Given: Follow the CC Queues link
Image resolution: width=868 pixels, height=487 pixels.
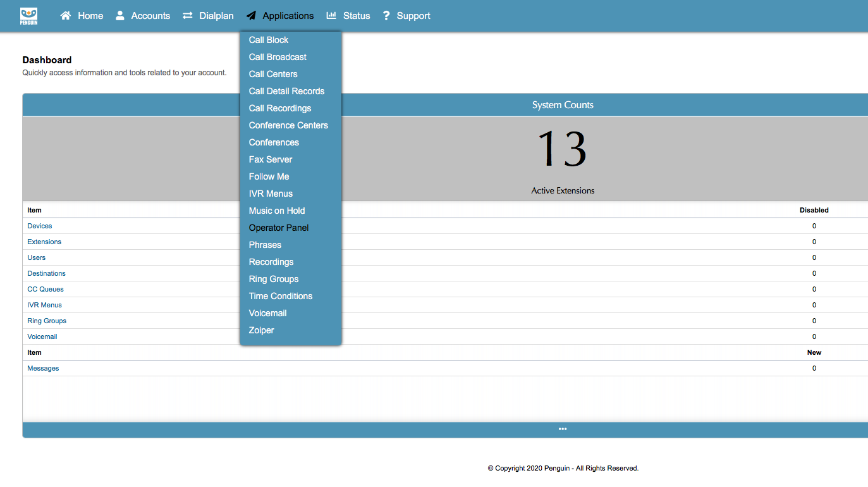Looking at the screenshot, I should pos(46,289).
